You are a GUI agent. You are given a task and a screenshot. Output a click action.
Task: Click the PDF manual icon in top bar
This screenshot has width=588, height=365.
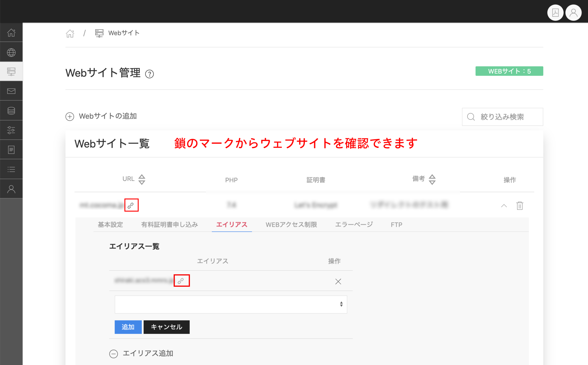pos(555,13)
